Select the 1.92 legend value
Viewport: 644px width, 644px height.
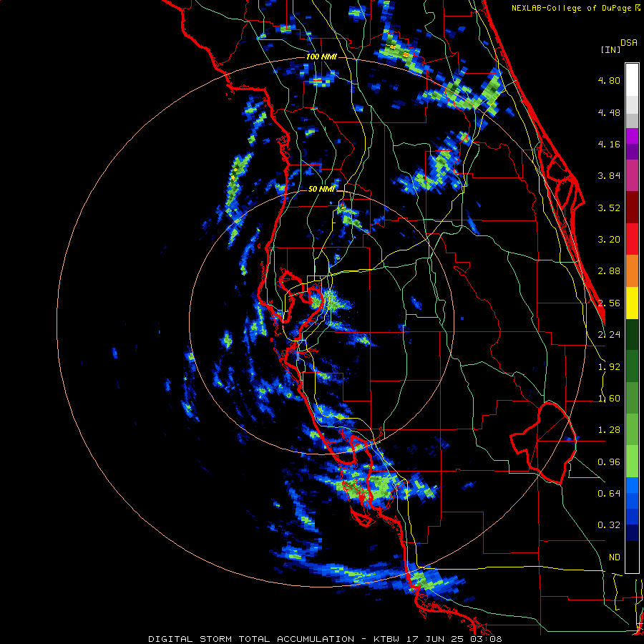(x=609, y=367)
